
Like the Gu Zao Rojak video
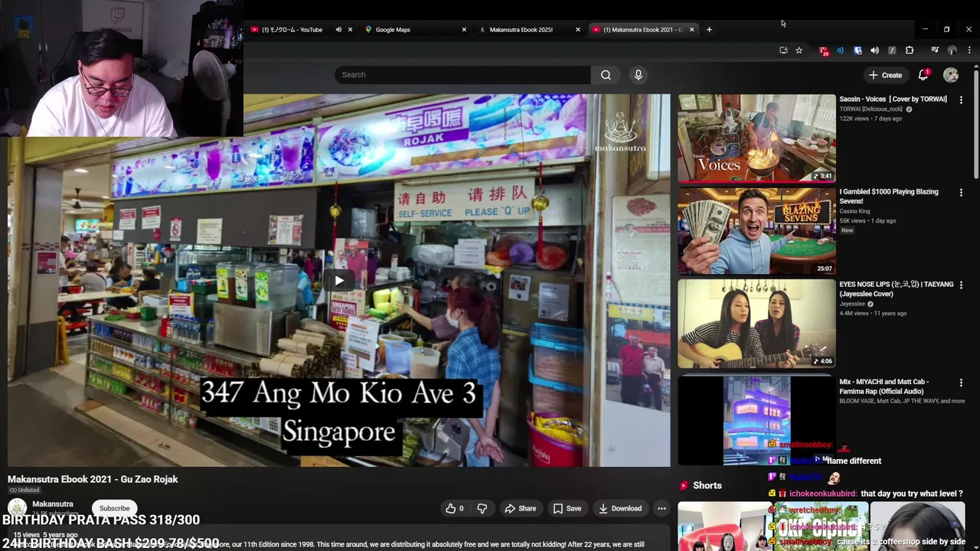(x=455, y=508)
